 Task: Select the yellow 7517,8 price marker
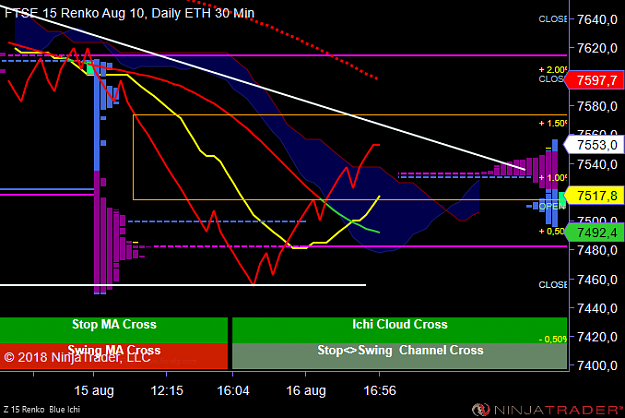594,196
